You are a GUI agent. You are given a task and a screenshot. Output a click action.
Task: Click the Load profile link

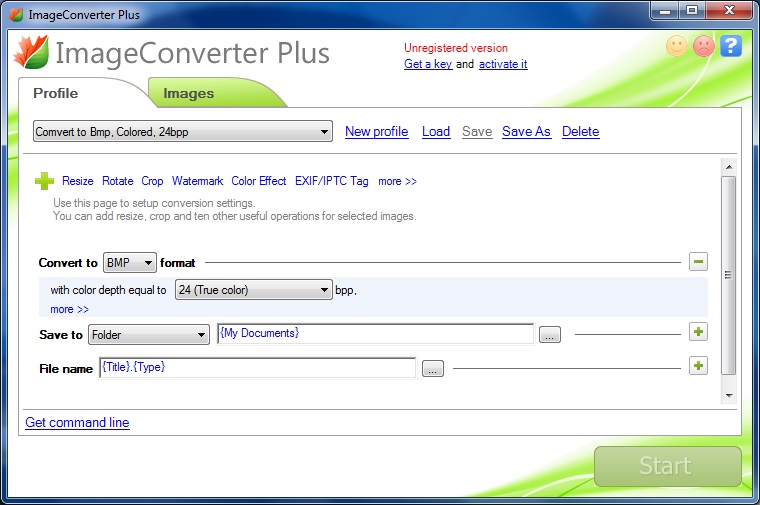436,131
